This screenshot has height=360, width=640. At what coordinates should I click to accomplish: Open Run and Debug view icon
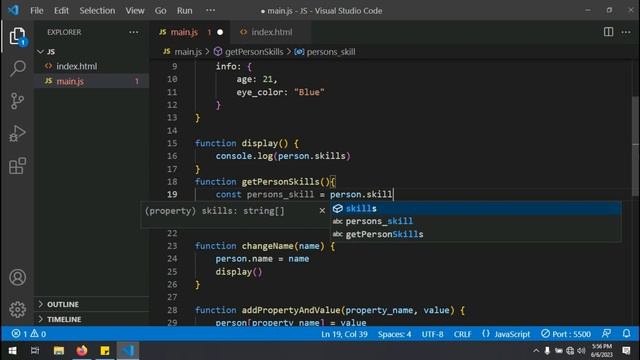point(17,133)
